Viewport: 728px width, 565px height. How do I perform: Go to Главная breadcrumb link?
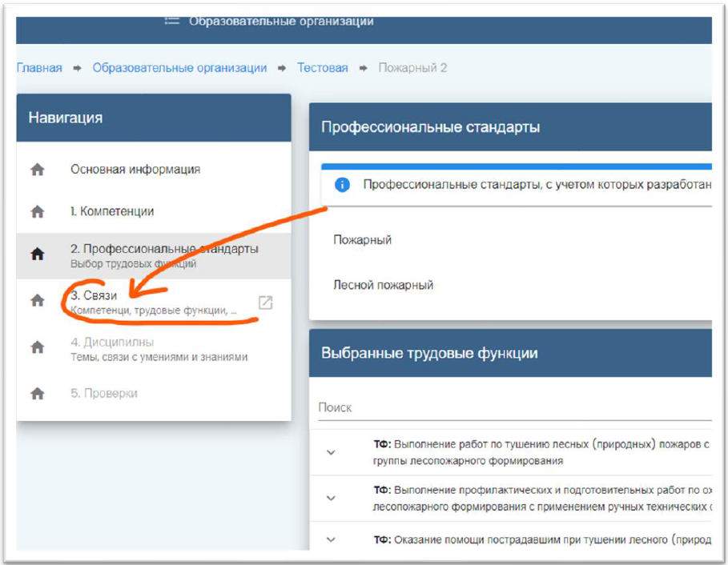click(x=38, y=68)
